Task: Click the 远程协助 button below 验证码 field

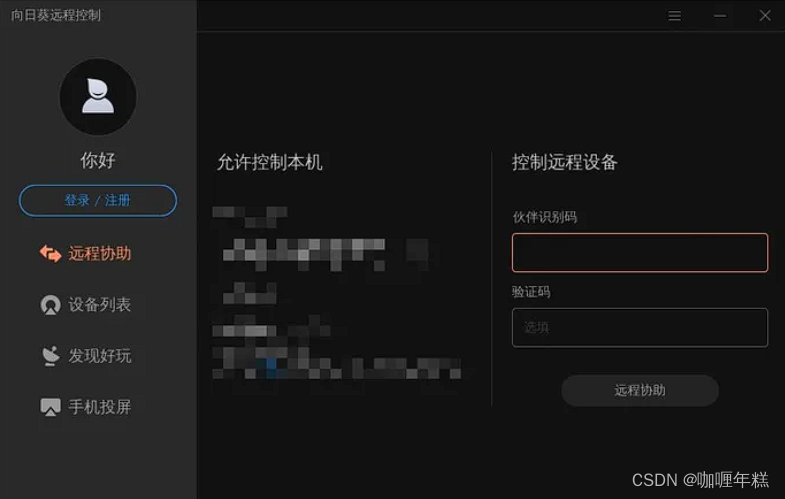Action: click(640, 390)
